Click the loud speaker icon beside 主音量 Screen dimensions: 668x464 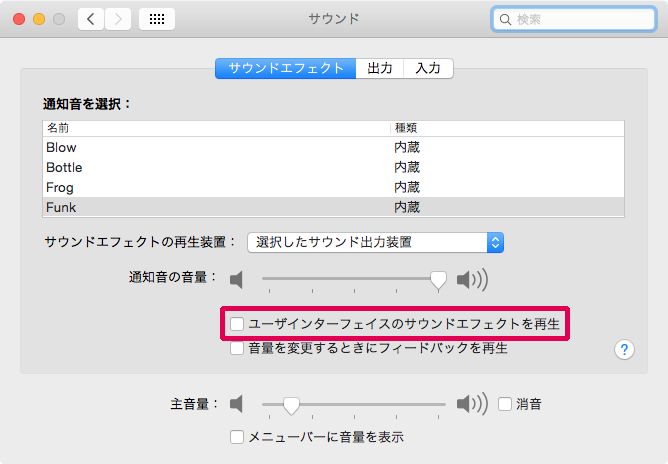(x=472, y=404)
